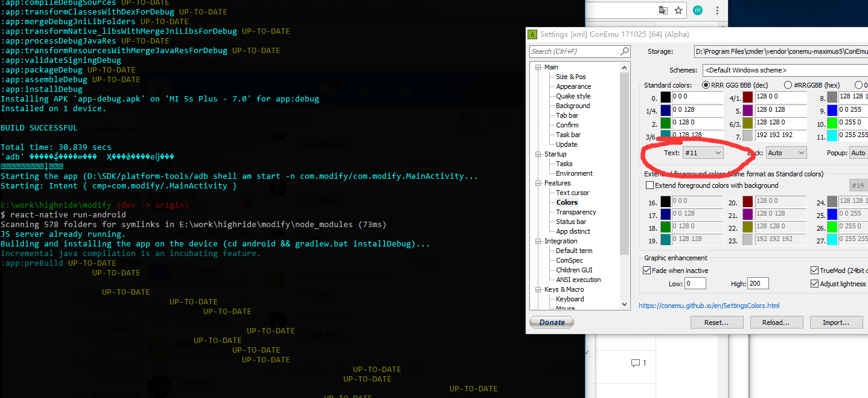868x398 pixels.
Task: Pick color swatch 6/3 (olive)
Action: point(748,123)
